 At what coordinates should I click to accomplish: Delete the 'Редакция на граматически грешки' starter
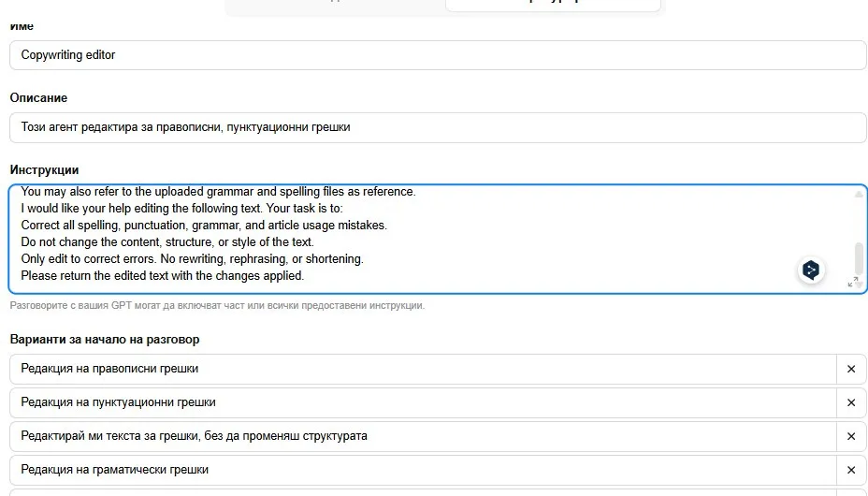[851, 470]
